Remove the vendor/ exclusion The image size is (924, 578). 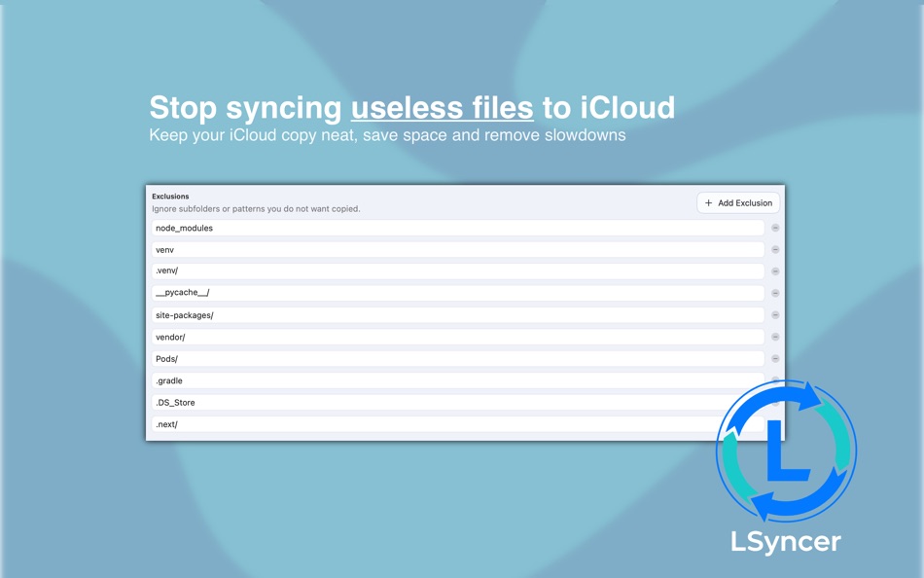[x=775, y=337]
